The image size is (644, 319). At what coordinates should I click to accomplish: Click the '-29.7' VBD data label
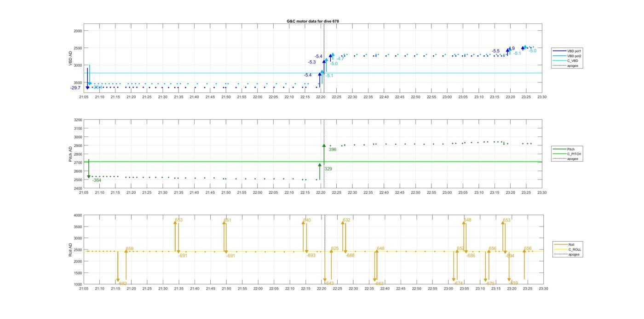tap(75, 88)
